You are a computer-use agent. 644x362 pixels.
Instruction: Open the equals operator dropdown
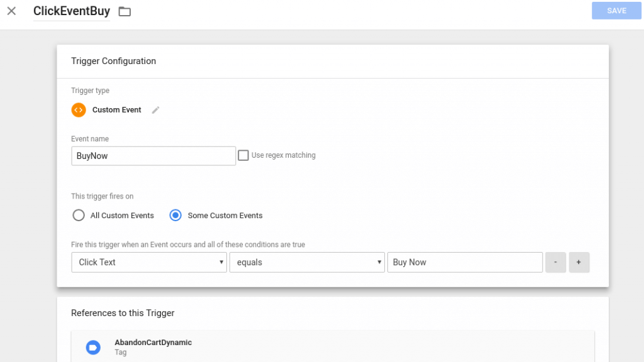click(x=307, y=262)
